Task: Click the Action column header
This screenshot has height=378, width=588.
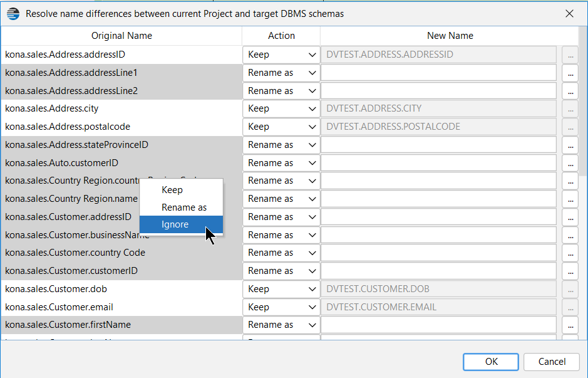Action: [x=281, y=36]
